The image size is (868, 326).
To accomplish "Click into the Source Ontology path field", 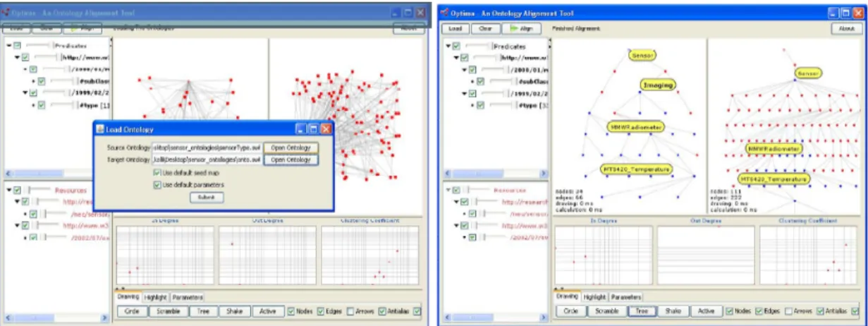I will pyautogui.click(x=207, y=148).
